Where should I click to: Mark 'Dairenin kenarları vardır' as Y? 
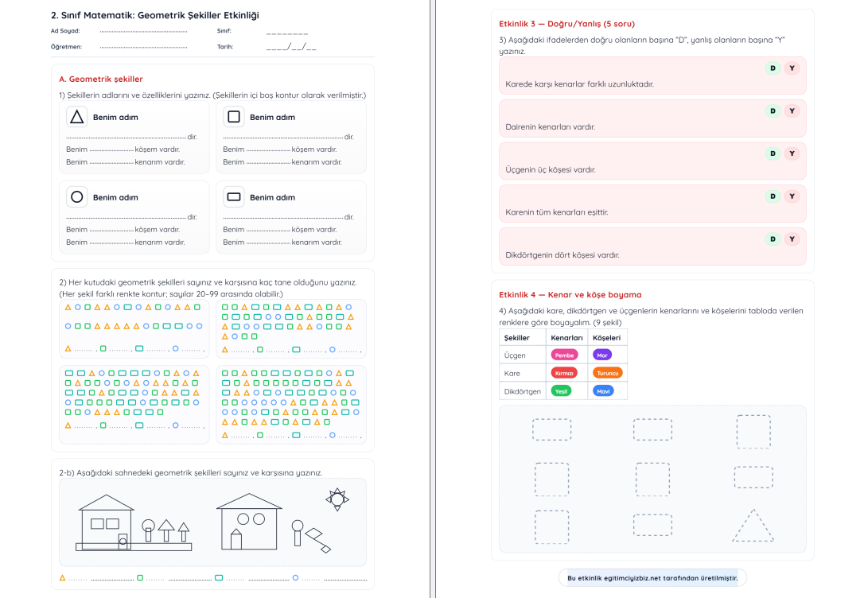tap(791, 111)
